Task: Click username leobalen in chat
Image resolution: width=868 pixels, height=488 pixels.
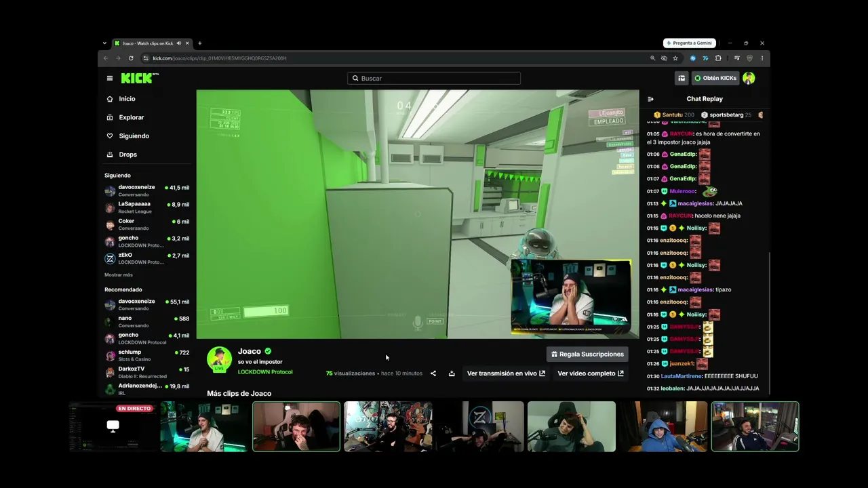Action: pyautogui.click(x=673, y=388)
